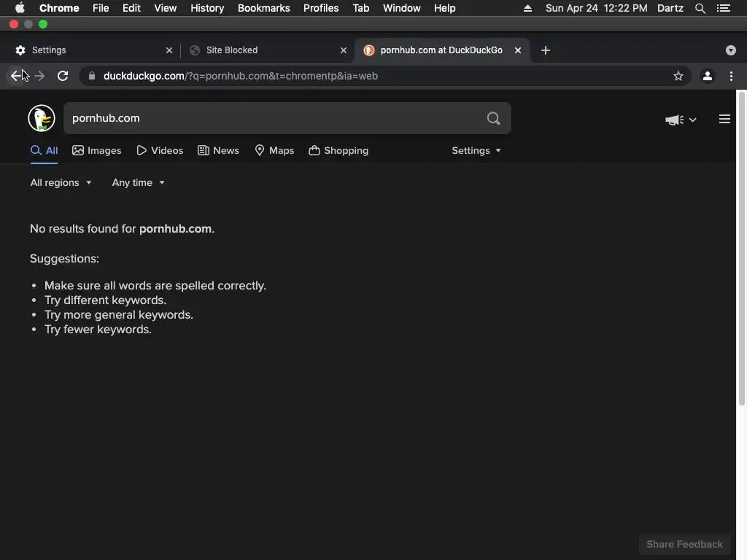
Task: Click 'Try more general keywords.' suggestion
Action: click(119, 315)
